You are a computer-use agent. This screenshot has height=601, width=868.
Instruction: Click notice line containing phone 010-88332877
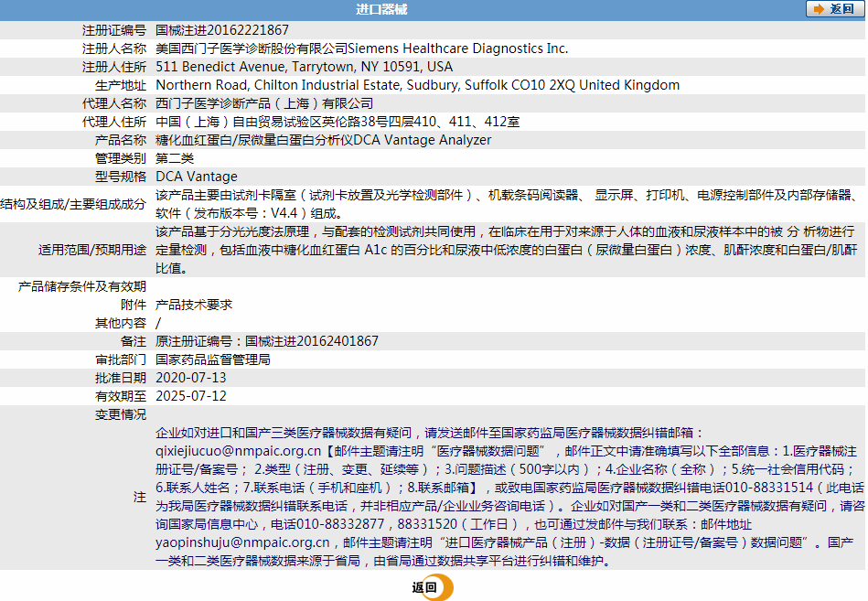click(x=454, y=524)
